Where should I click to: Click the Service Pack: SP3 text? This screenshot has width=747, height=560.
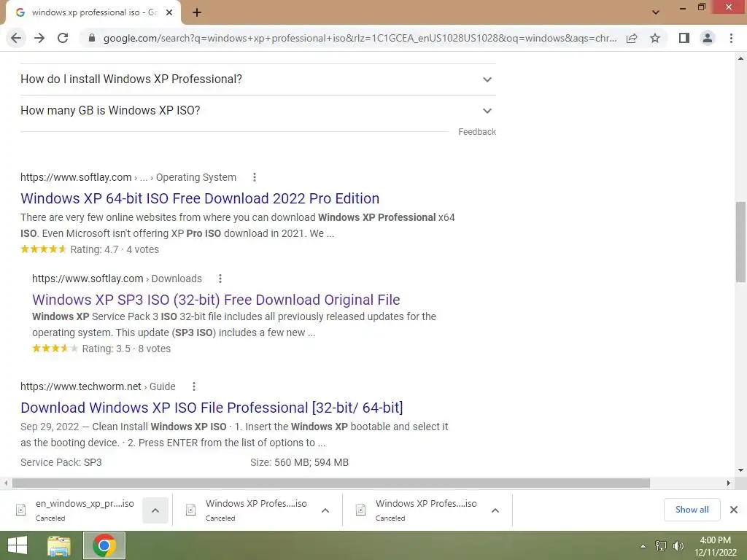[x=61, y=462]
